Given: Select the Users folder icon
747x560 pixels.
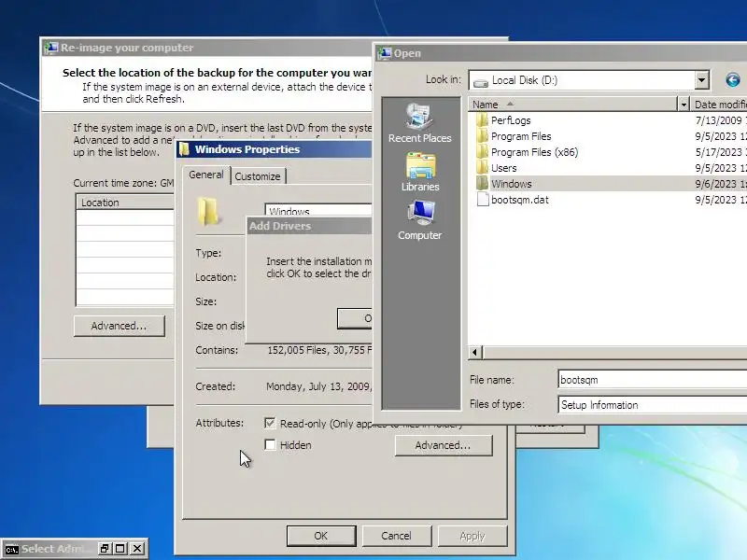Looking at the screenshot, I should point(482,168).
